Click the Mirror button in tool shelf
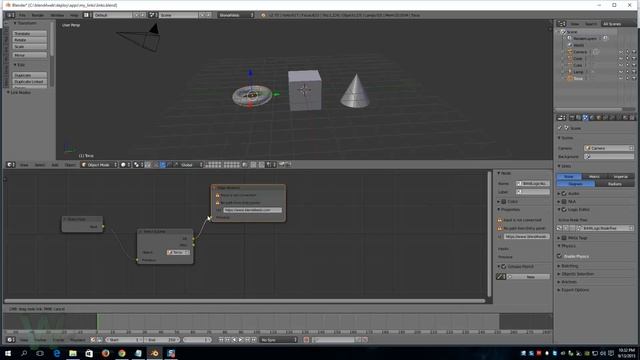 (x=30, y=55)
